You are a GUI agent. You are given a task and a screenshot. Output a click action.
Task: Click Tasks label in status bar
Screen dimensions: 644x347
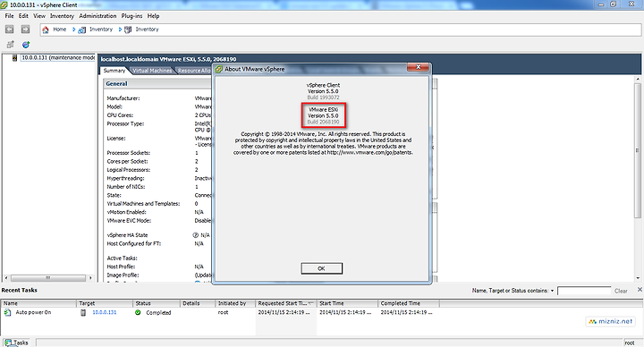coord(21,343)
